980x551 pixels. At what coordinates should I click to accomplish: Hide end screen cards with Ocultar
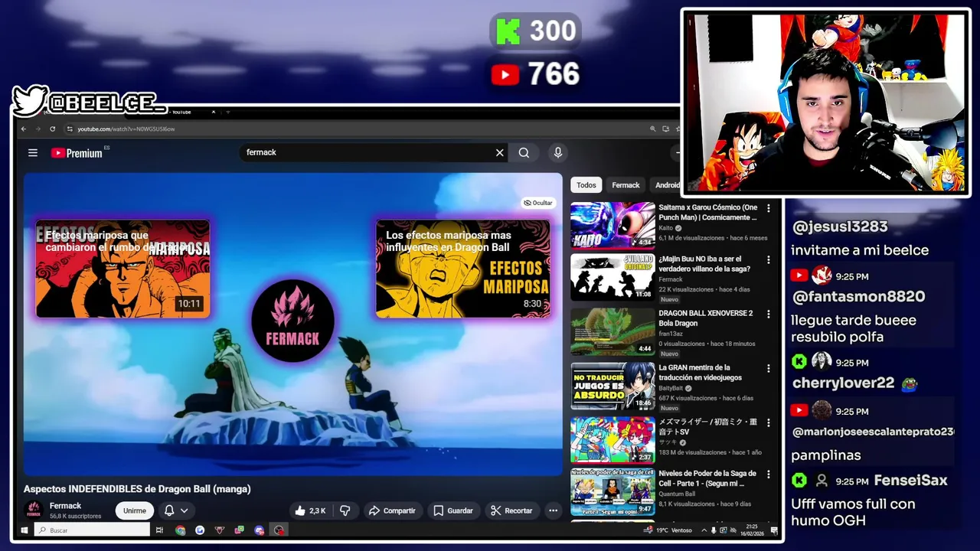[x=537, y=203]
